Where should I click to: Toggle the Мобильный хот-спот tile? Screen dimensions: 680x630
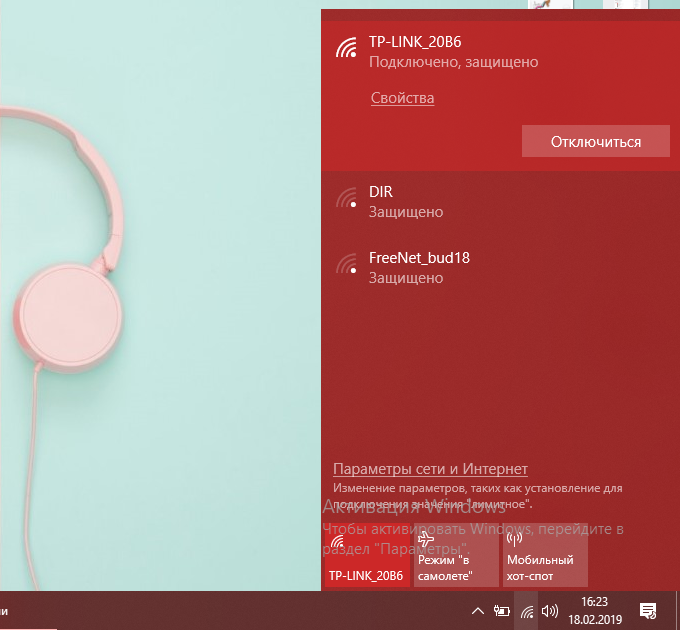pos(545,555)
